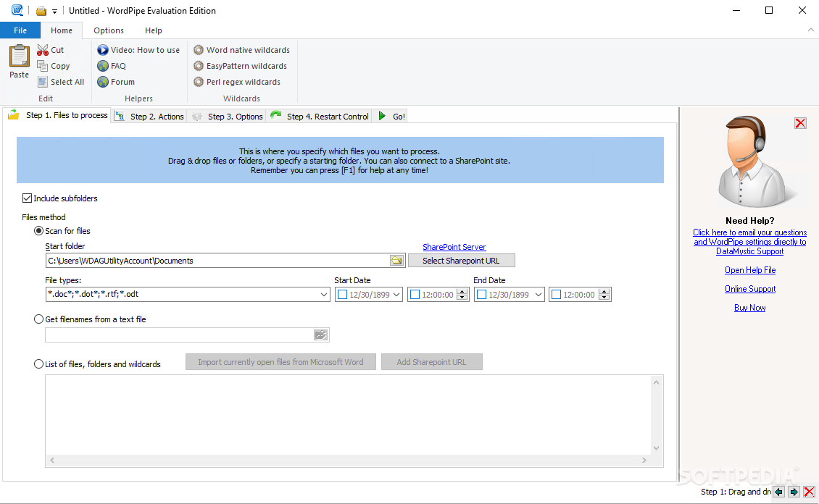The width and height of the screenshot is (819, 504).
Task: Click the Select All icon
Action: [42, 82]
